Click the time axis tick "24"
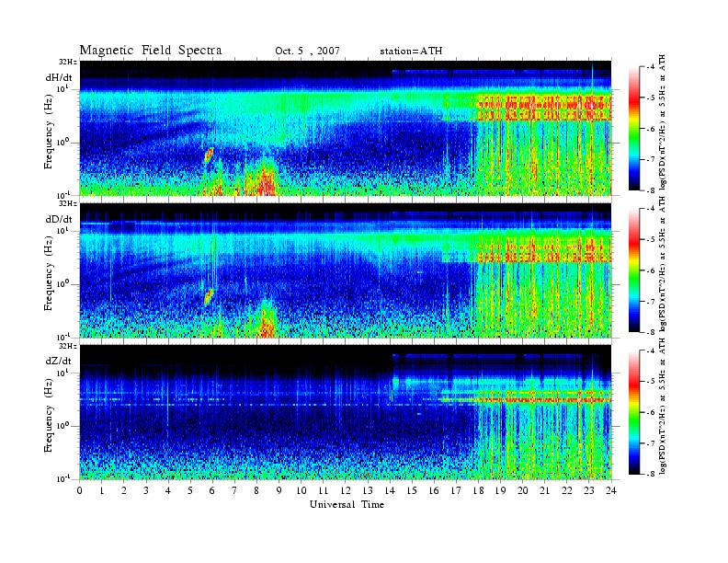This screenshot has height=563, width=728. (x=611, y=490)
